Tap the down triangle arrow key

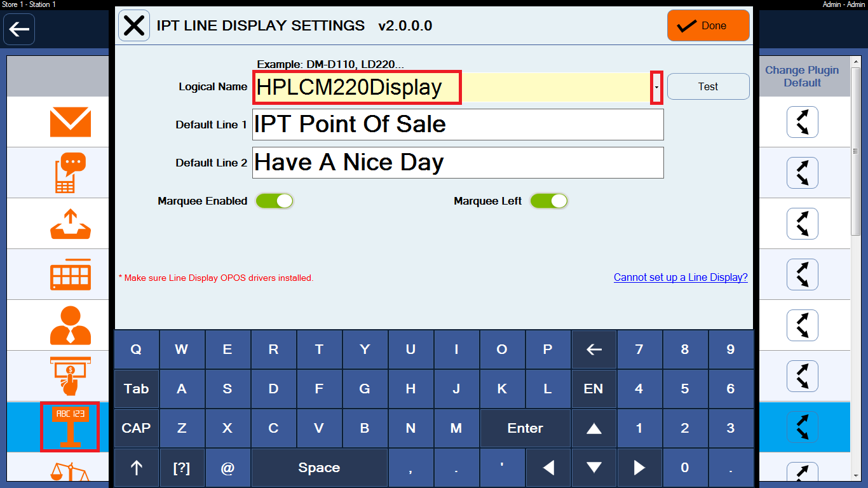(x=594, y=468)
